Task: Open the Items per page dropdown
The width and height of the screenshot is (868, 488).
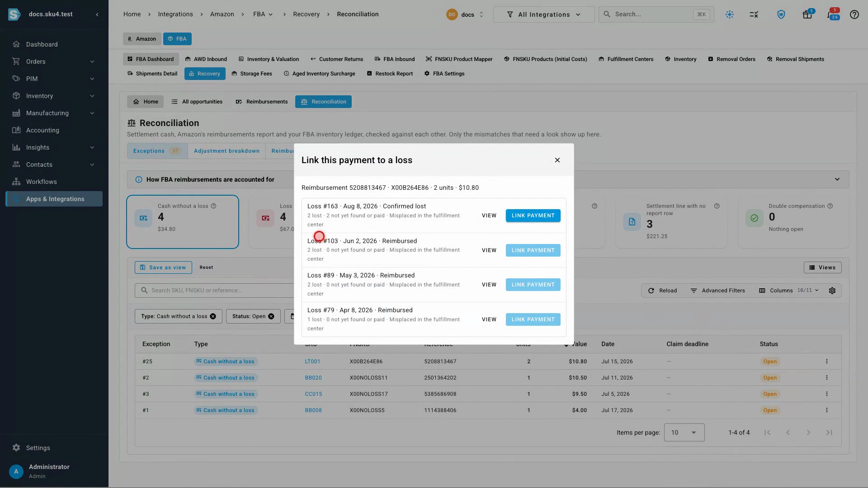Action: 684,432
